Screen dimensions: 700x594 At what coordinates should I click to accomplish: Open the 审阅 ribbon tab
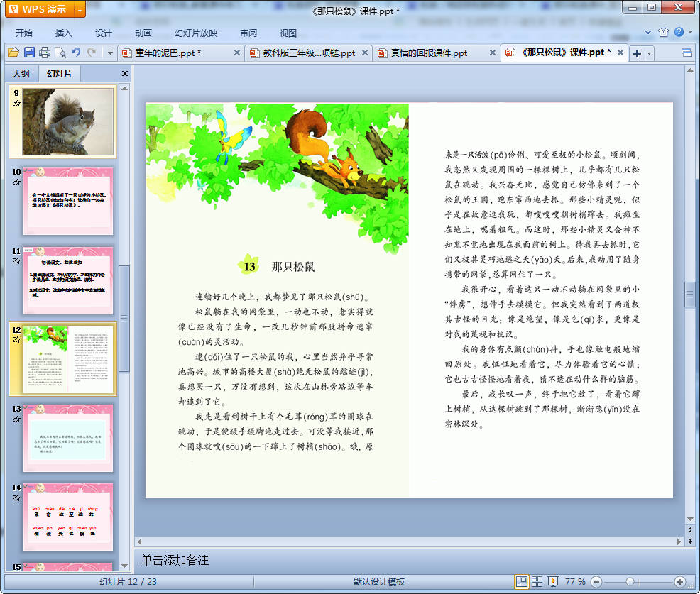click(248, 33)
